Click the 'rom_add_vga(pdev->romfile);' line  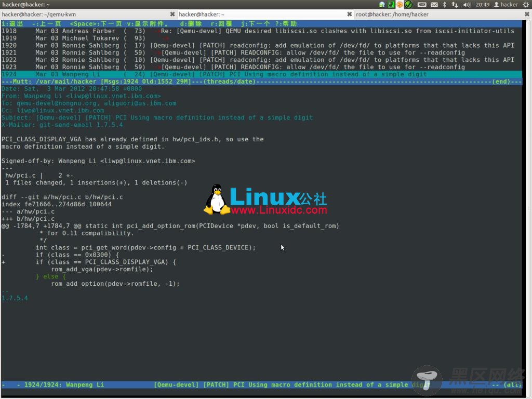pos(102,270)
